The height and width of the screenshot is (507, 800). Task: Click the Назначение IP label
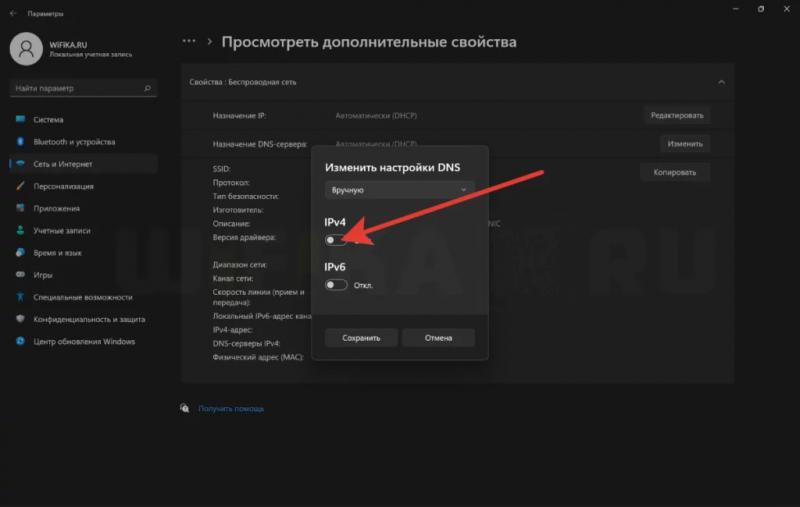click(239, 116)
